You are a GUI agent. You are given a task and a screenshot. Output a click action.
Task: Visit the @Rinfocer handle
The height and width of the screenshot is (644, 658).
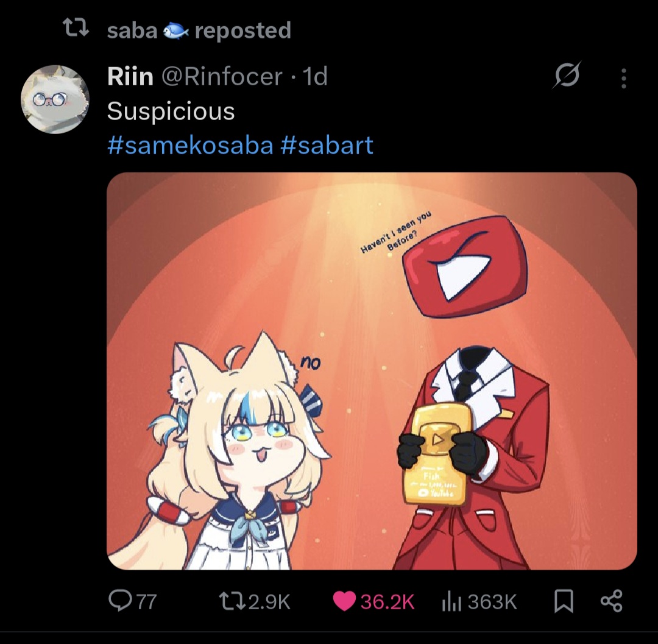tap(222, 76)
